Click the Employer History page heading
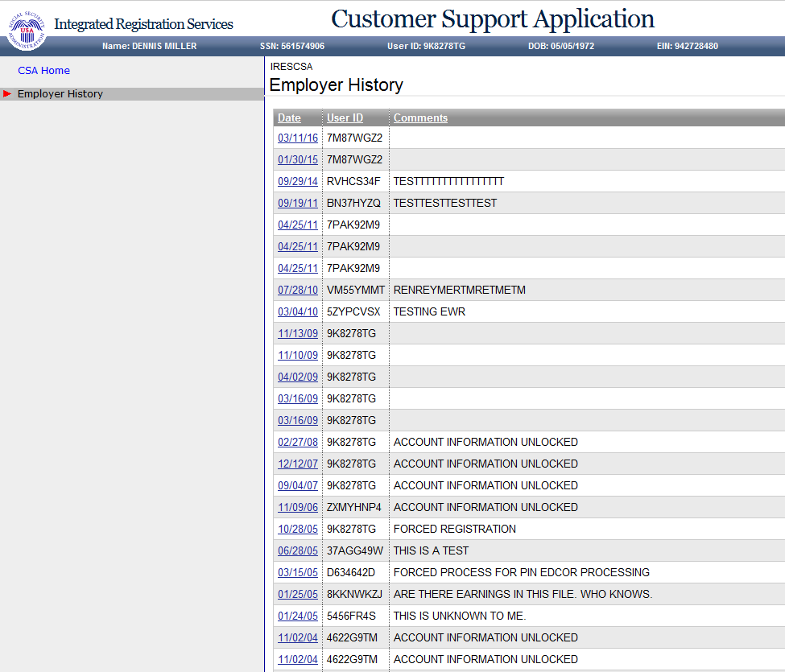The width and height of the screenshot is (785, 672). (336, 85)
